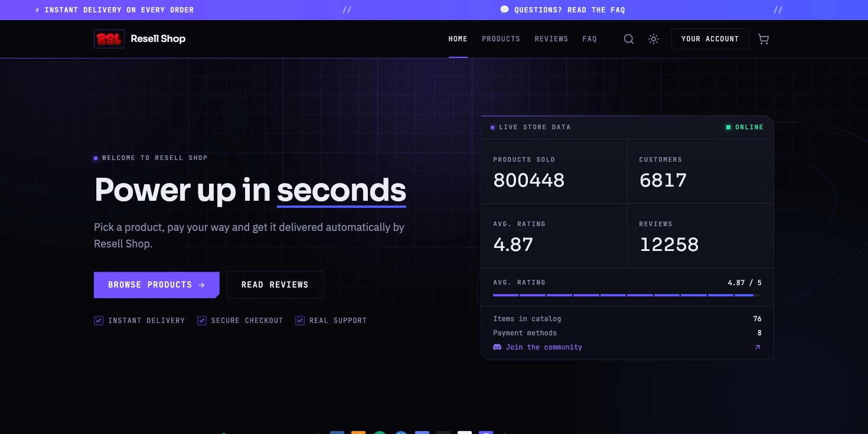Screen dimensions: 868x434
Task: Select the large 4.87 rating value
Action: pyautogui.click(x=513, y=244)
